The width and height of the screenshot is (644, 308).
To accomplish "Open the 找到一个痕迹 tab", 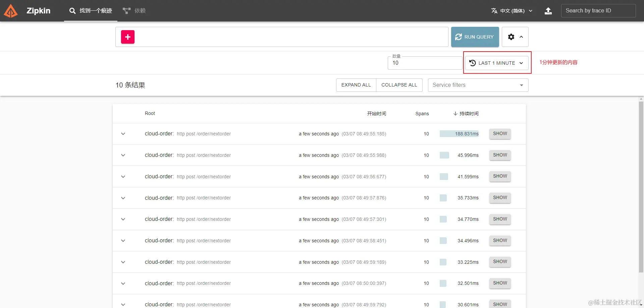I will 91,11.
